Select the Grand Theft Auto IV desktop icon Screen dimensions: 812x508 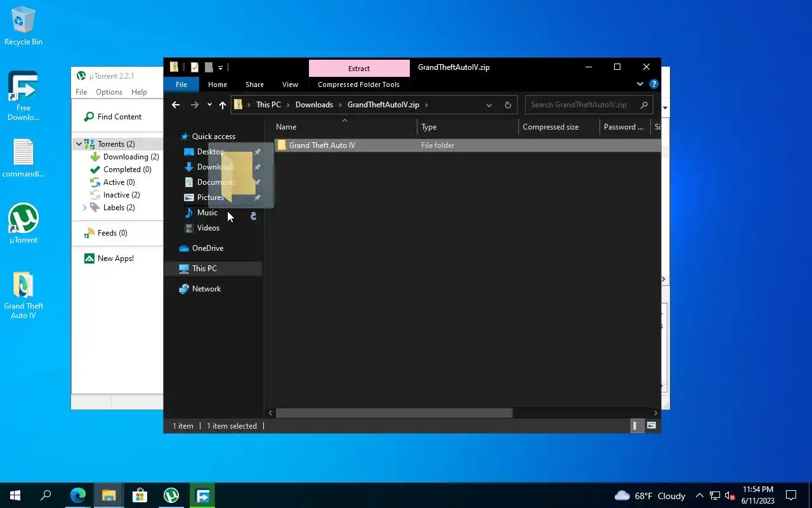pyautogui.click(x=23, y=295)
